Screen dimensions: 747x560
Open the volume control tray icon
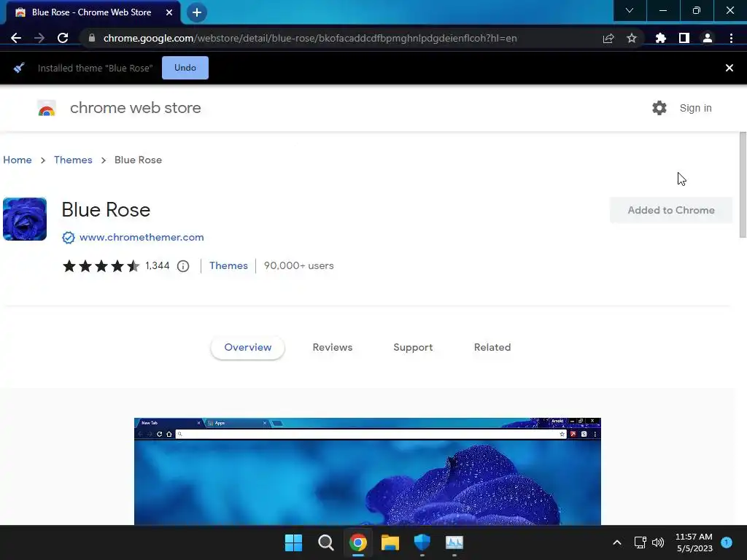(658, 542)
